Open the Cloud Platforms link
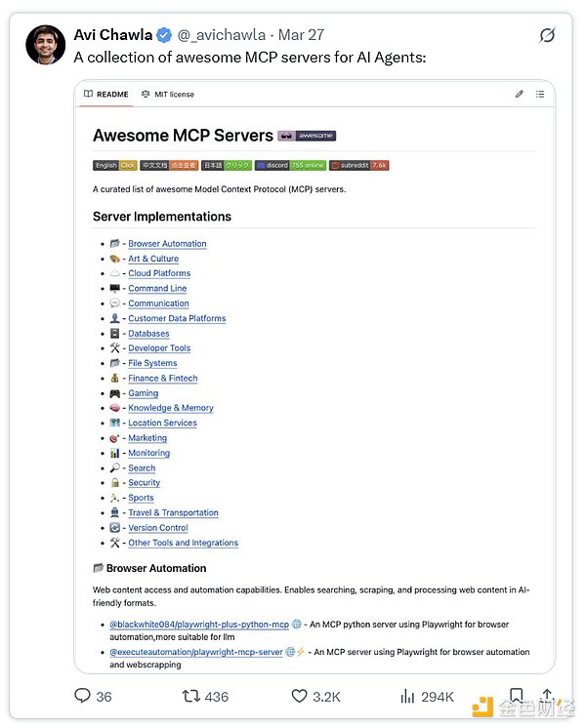Image resolution: width=586 pixels, height=728 pixels. tap(159, 273)
